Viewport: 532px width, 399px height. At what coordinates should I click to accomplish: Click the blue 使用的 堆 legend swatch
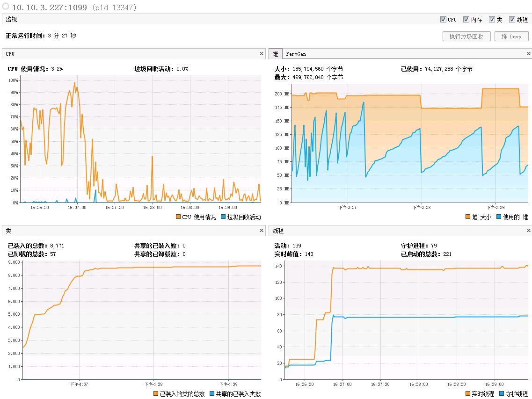[x=498, y=217]
